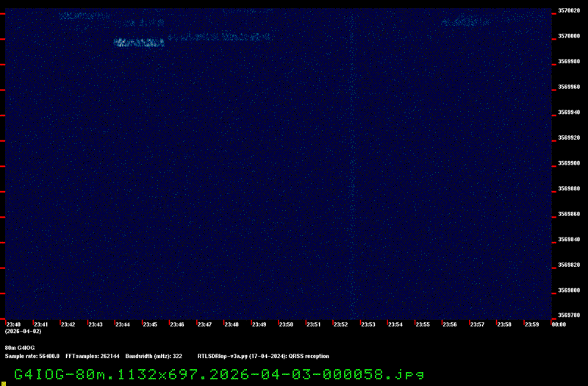The height and width of the screenshot is (386, 588).
Task: Click the 3569900 frequency label
Action: (569, 163)
